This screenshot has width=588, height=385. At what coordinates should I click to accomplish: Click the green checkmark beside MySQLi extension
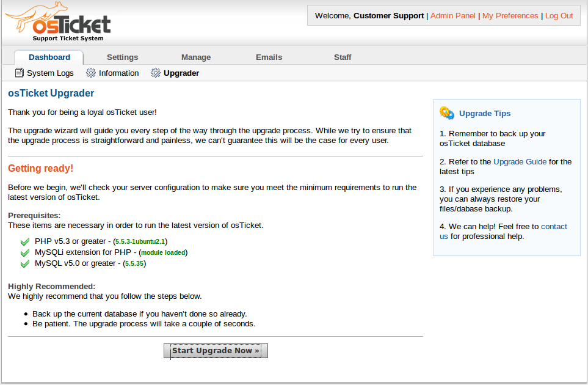point(25,252)
